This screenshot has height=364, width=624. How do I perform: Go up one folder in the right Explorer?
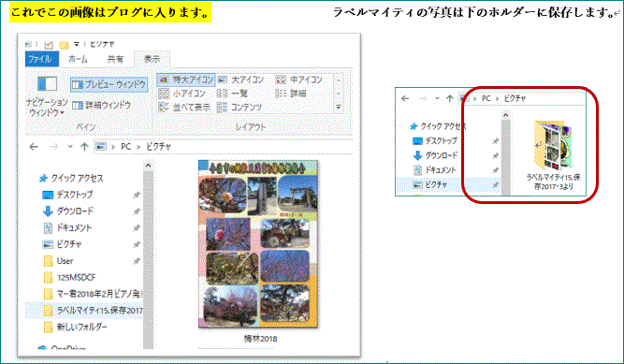tap(449, 98)
